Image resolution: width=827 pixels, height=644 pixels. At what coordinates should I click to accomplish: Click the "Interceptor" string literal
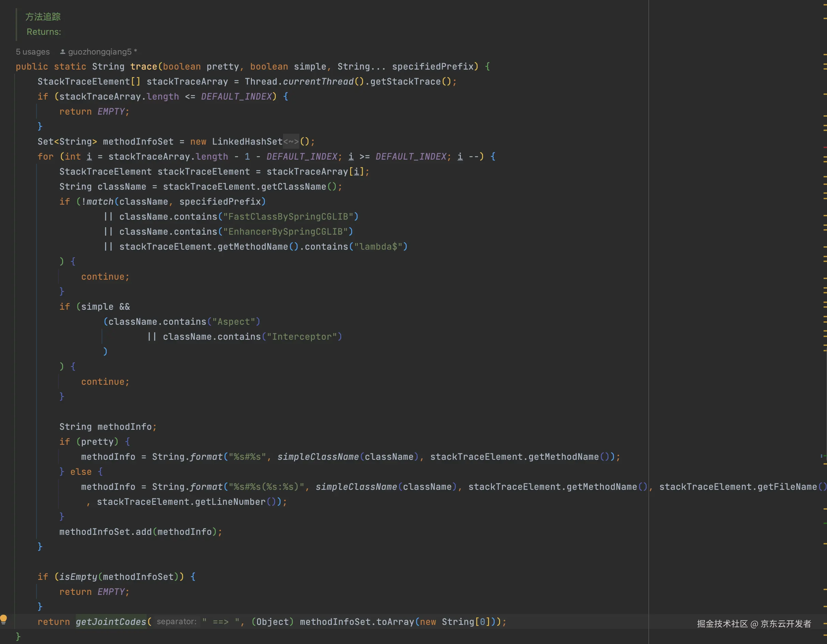click(x=302, y=337)
